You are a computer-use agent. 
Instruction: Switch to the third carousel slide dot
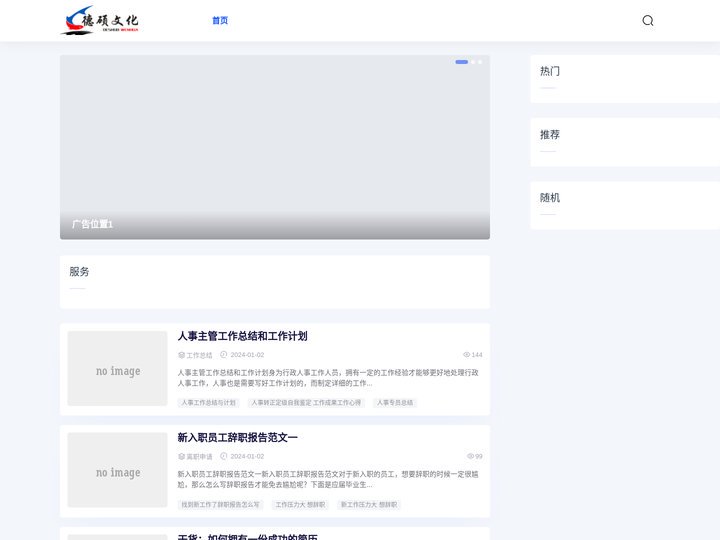coord(480,62)
